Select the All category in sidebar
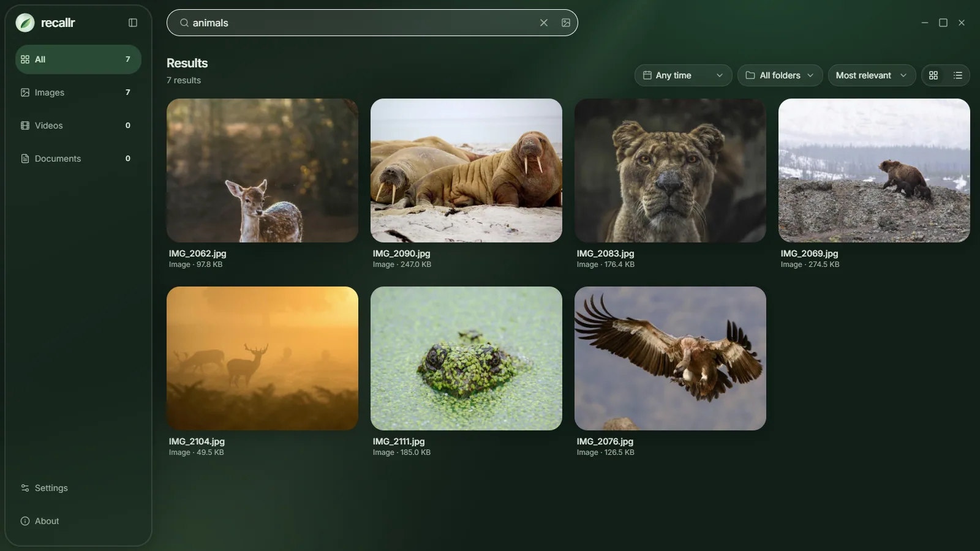The width and height of the screenshot is (980, 551). click(78, 59)
